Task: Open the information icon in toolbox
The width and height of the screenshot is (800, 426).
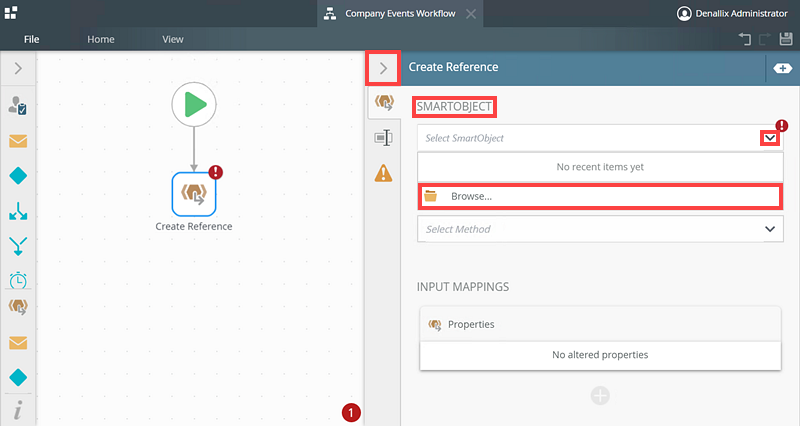Action: [x=18, y=410]
